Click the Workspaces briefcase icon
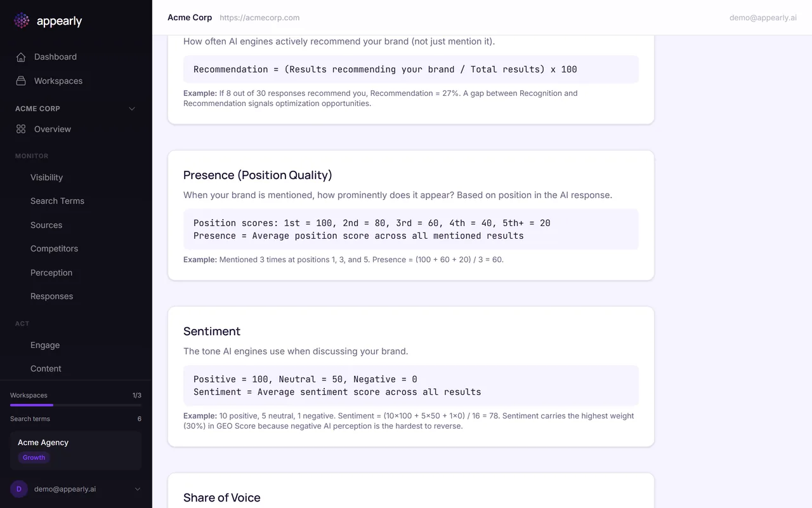Screen dimensions: 812x508 point(21,81)
